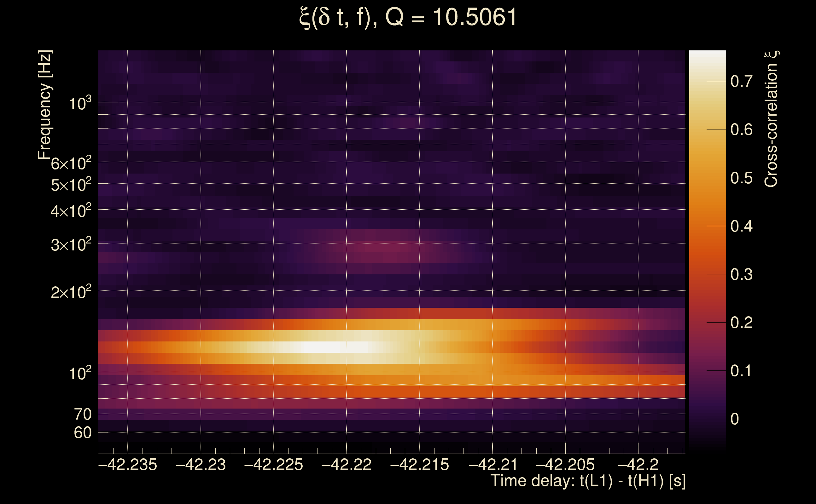Click the −42.2 x-axis tick label
Viewport: 816px width, 504px height.
tap(638, 465)
